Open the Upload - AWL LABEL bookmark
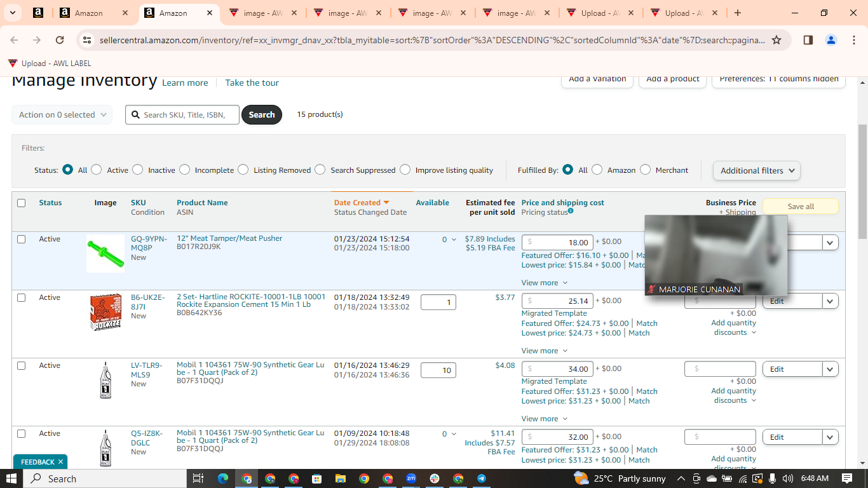This screenshot has height=488, width=868. [x=50, y=63]
